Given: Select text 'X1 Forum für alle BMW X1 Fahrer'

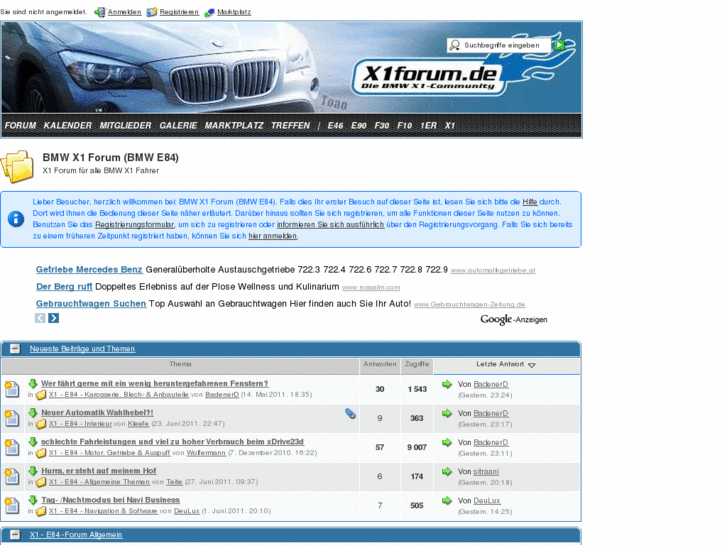Looking at the screenshot, I should pyautogui.click(x=101, y=171).
